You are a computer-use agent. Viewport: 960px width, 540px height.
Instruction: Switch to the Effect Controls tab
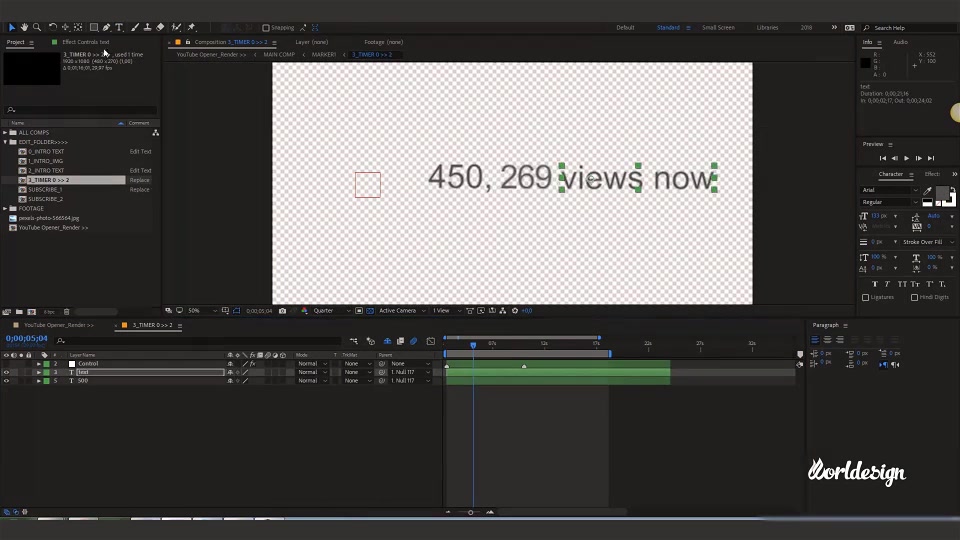pos(85,42)
